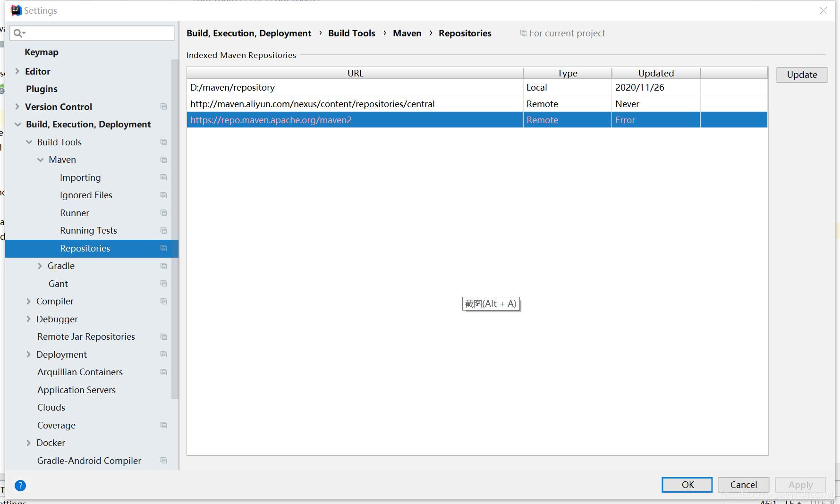Click project-level icon beside Ignored Files

tap(164, 195)
